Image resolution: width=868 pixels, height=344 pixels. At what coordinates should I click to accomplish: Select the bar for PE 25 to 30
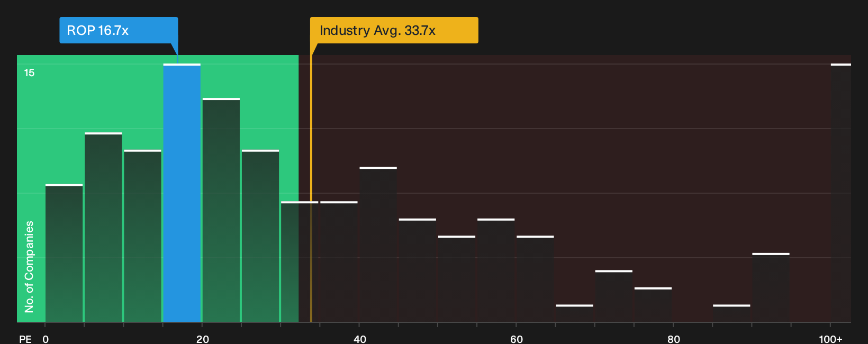pos(260,236)
